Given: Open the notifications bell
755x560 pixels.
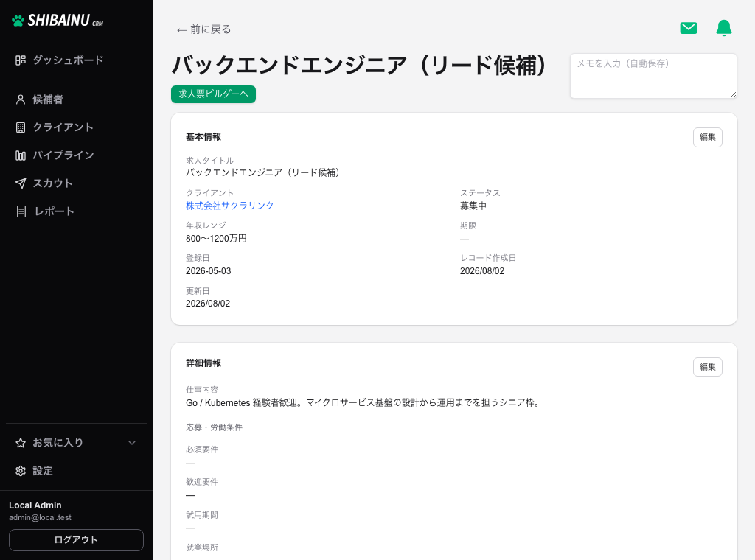Looking at the screenshot, I should [724, 28].
